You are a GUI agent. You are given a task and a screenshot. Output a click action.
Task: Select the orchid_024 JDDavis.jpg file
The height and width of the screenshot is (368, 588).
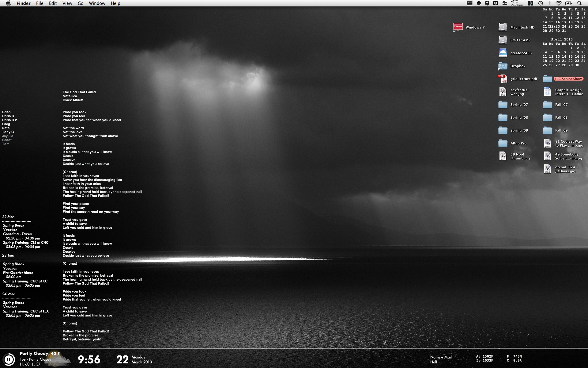pyautogui.click(x=547, y=169)
